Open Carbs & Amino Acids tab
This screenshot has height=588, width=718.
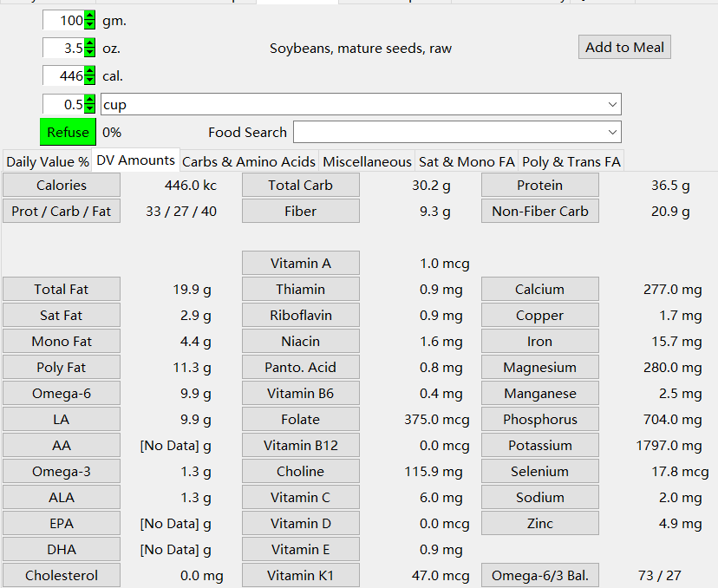click(x=249, y=161)
